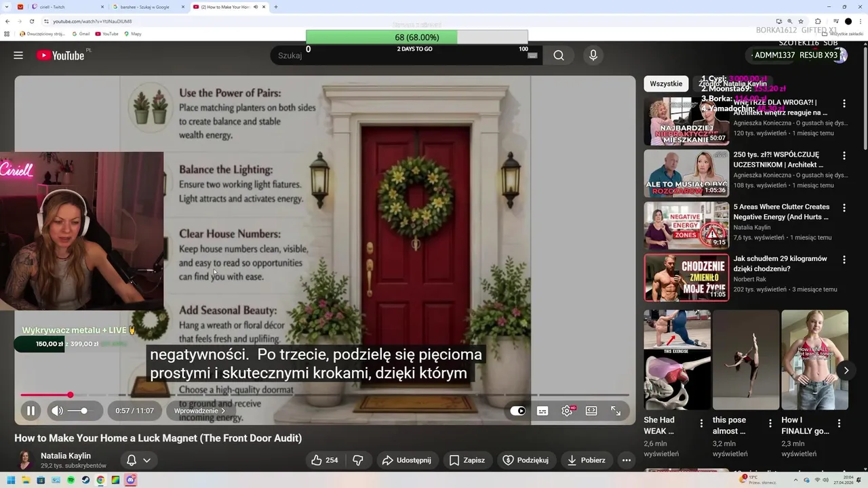Open the NAJBARDZIEJ NIEPRAKTYCZNE MIESZKANIE video thumbnail

[686, 121]
